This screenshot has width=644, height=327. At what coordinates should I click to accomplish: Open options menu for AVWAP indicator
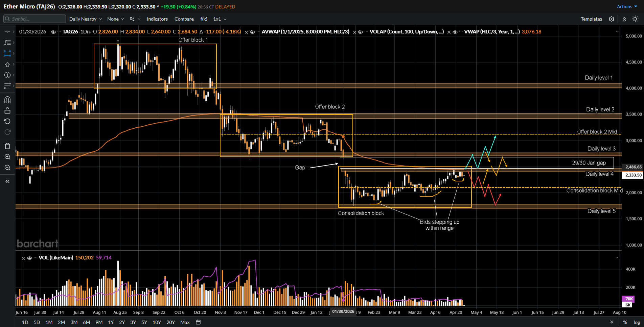click(258, 32)
